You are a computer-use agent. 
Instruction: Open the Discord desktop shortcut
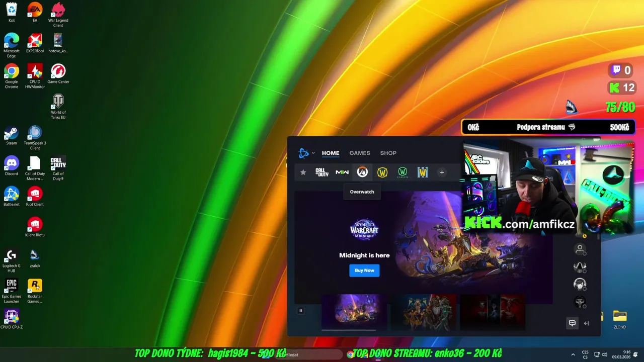[x=12, y=166]
